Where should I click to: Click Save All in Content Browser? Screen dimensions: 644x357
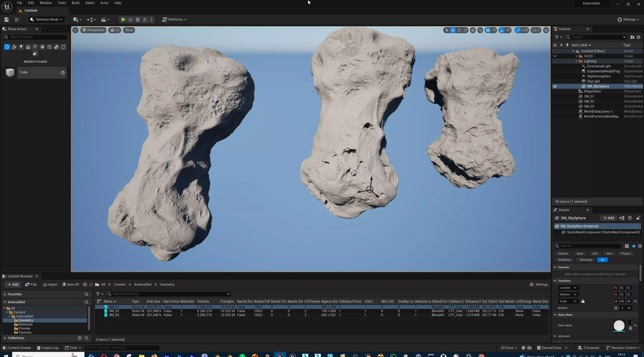[x=70, y=285]
